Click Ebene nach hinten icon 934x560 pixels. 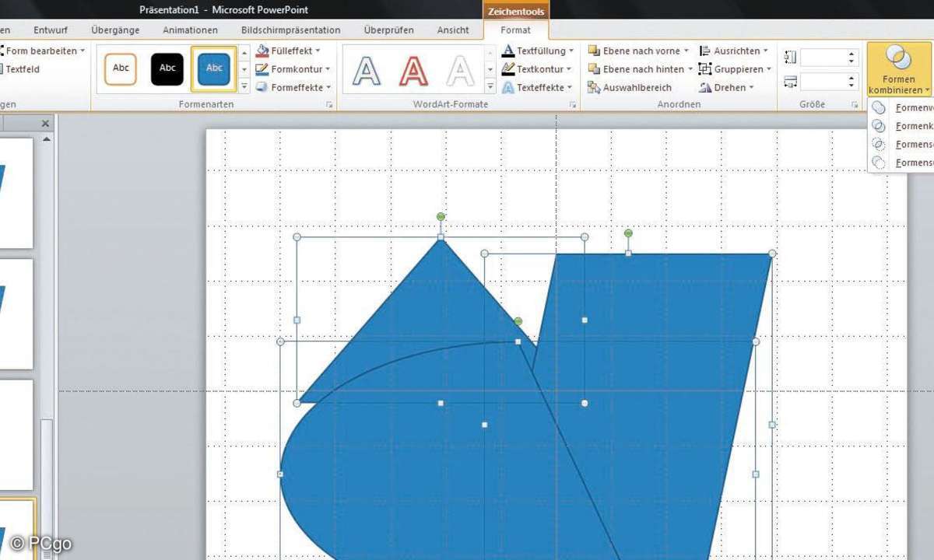[594, 69]
